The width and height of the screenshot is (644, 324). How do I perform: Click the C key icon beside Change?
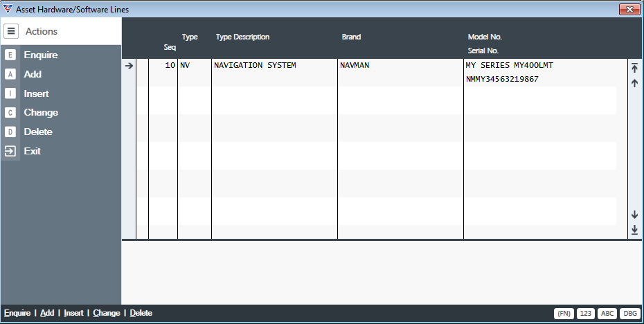point(10,113)
